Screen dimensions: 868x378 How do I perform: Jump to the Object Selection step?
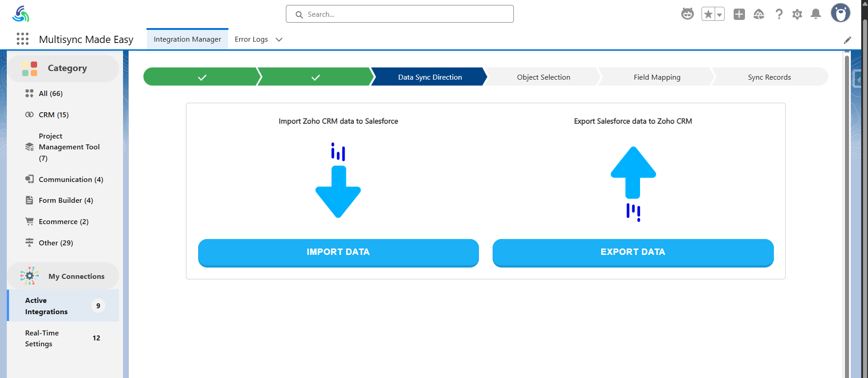coord(543,77)
